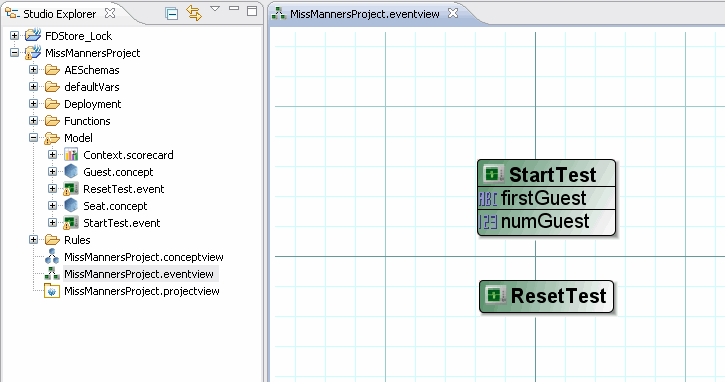The height and width of the screenshot is (382, 725).
Task: Click the AESchemas folder icon
Action: tap(52, 70)
